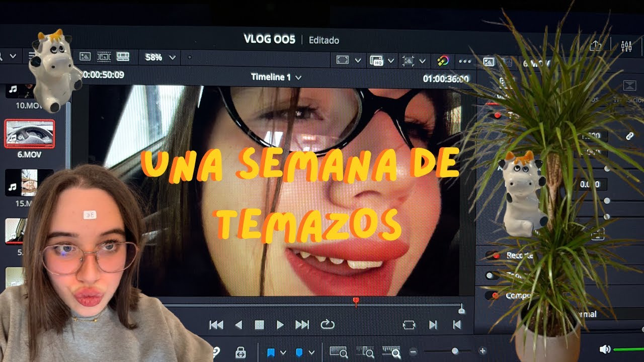Open the marker color dropdown
This screenshot has height=362, width=644.
(x=311, y=352)
